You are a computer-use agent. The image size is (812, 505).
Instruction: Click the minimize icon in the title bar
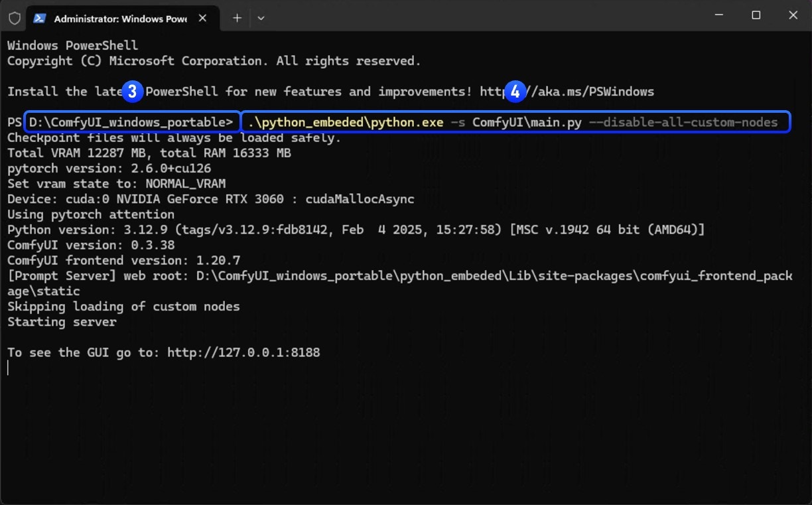pyautogui.click(x=720, y=15)
